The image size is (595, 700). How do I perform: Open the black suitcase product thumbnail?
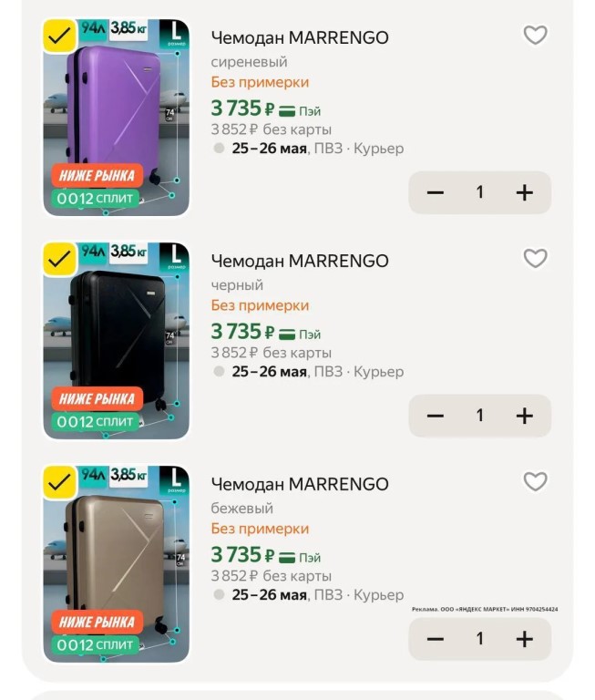tap(117, 339)
